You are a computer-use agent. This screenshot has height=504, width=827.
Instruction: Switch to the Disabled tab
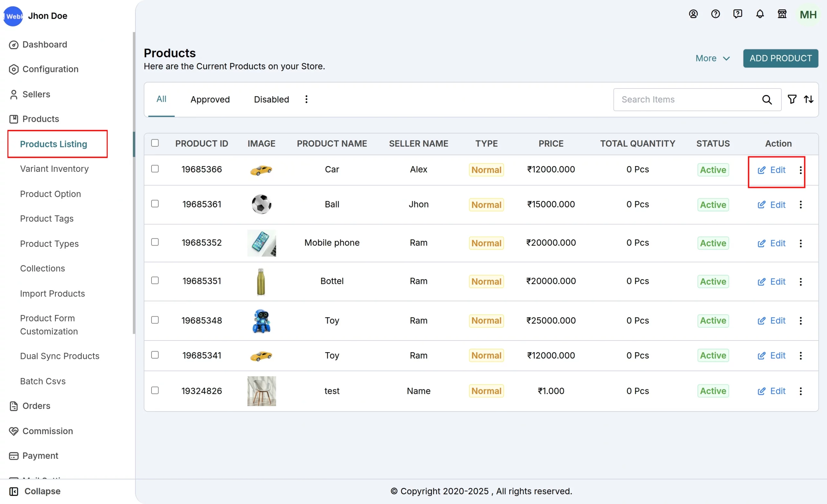tap(271, 99)
